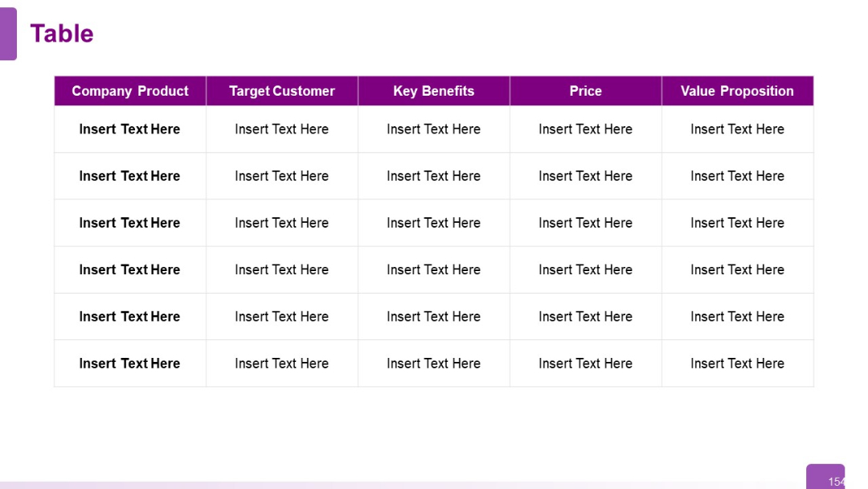
Task: Select the Company Product column header
Action: tap(130, 91)
